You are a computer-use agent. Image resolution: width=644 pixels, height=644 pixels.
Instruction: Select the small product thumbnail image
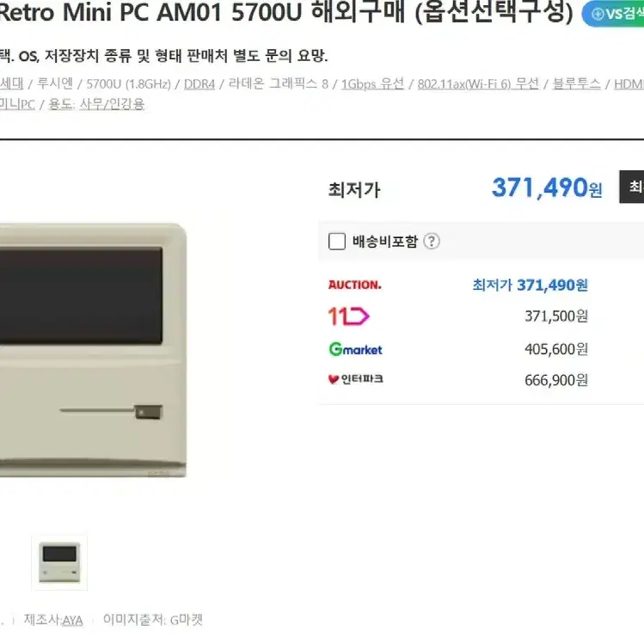(x=59, y=562)
